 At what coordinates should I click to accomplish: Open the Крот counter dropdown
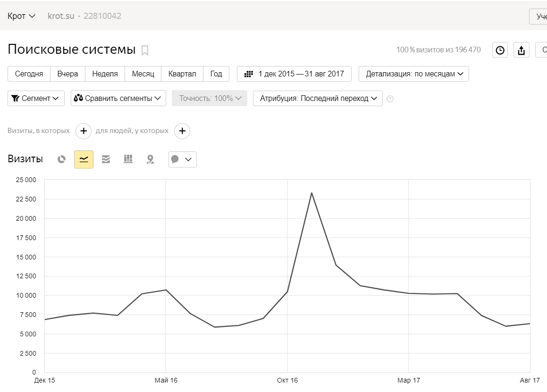coord(21,16)
